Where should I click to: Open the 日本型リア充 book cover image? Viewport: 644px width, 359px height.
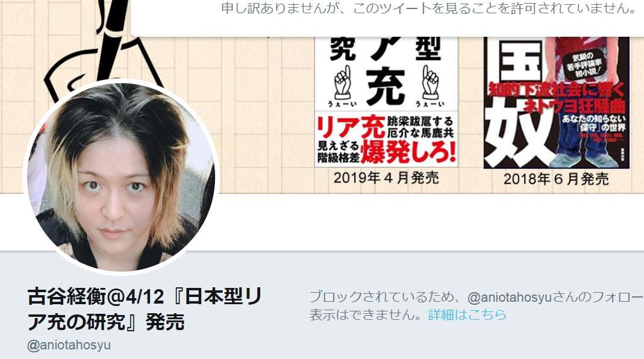[x=386, y=102]
